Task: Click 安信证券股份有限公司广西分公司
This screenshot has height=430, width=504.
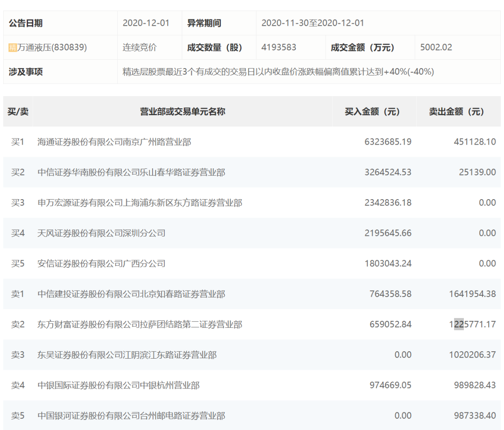Action: point(101,264)
